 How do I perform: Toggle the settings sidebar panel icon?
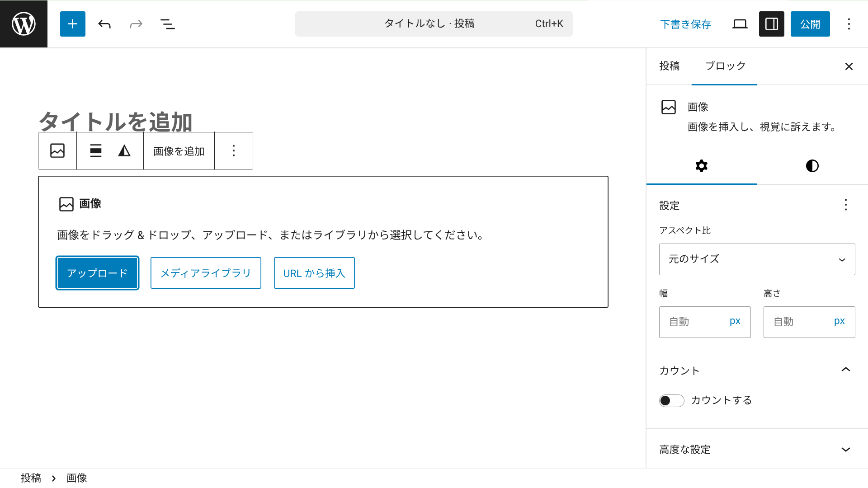pos(772,24)
